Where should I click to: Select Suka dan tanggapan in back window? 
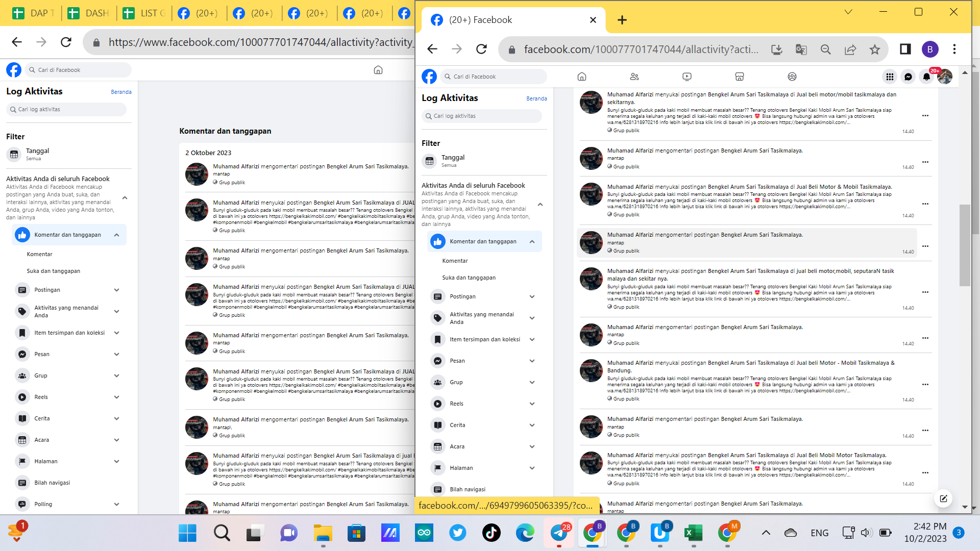53,271
